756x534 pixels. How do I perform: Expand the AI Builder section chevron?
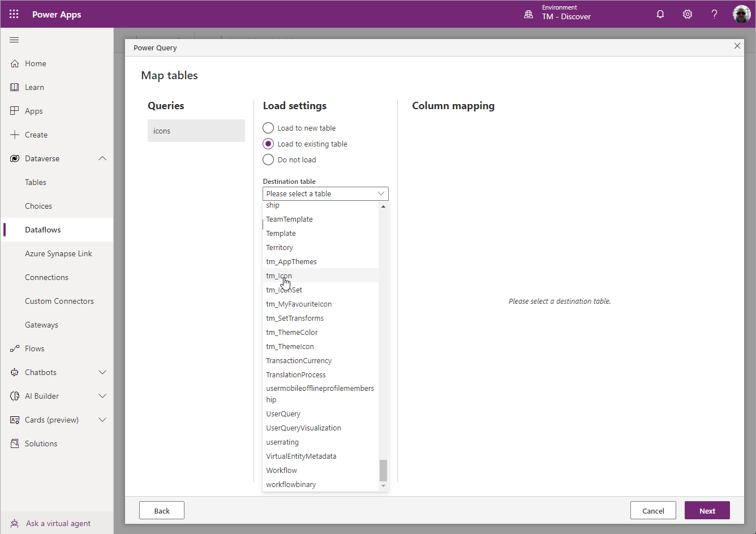click(x=102, y=396)
